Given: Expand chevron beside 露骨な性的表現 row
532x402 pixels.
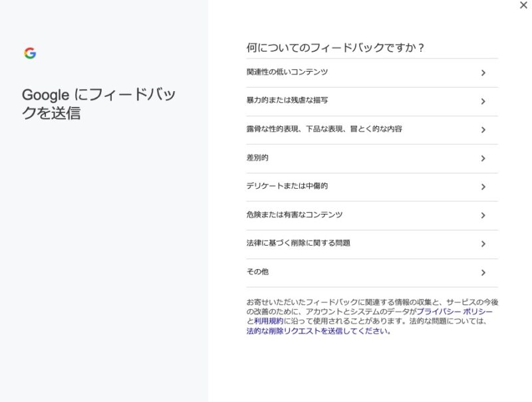Looking at the screenshot, I should [483, 130].
